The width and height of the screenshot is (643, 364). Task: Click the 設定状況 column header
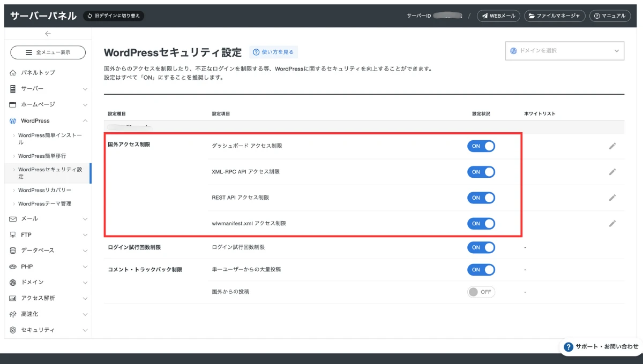click(481, 113)
